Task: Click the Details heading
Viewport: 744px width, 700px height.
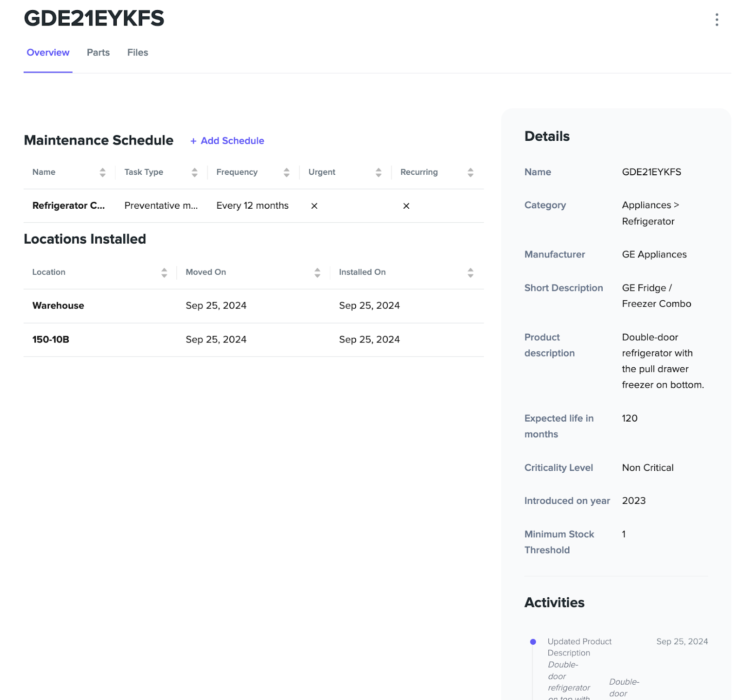Action: point(547,136)
